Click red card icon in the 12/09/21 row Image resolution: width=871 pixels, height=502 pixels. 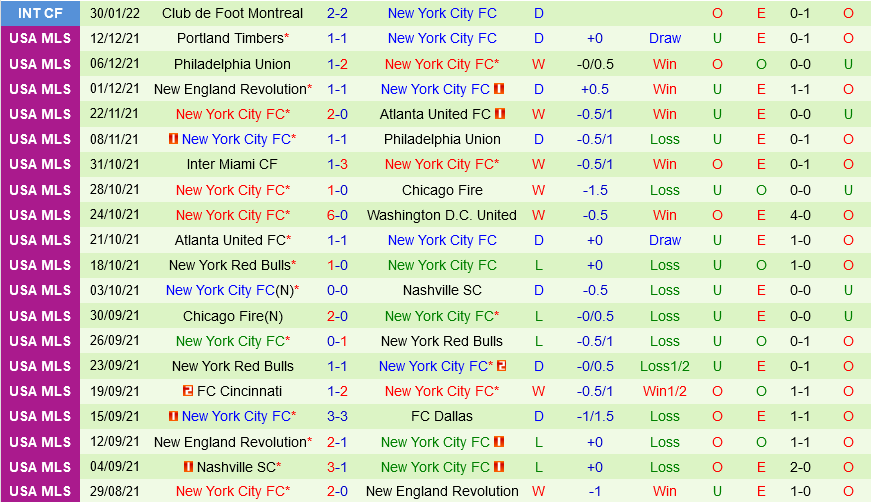[499, 442]
